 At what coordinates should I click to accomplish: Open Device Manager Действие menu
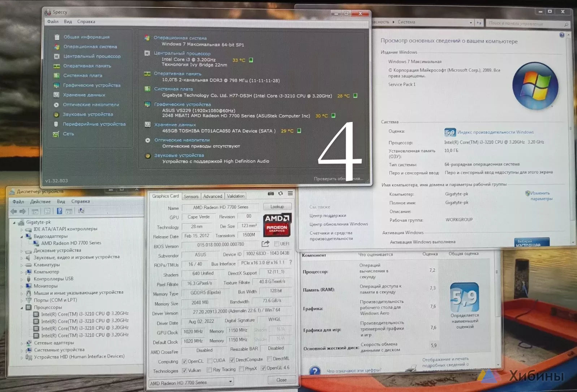[40, 202]
